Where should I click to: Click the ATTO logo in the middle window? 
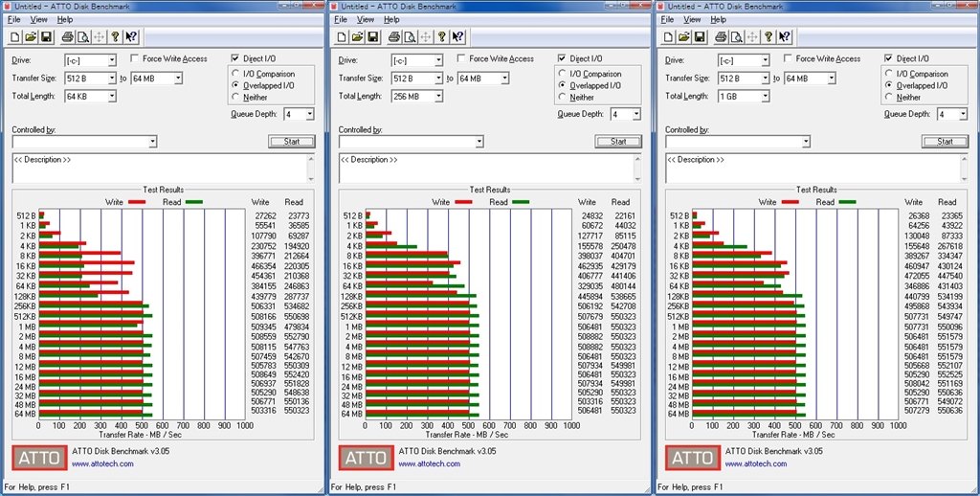coord(365,457)
